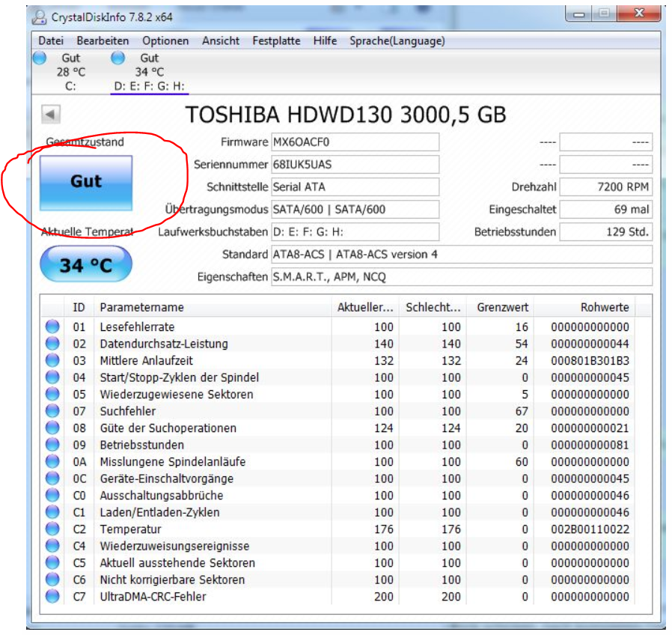
Task: Open the Optionen menu
Action: 165,40
